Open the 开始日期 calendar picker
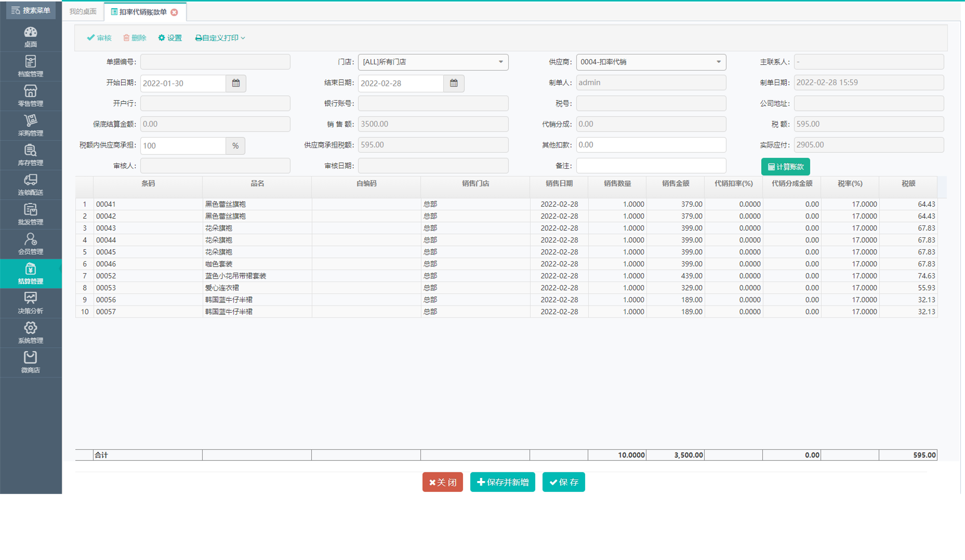 236,83
